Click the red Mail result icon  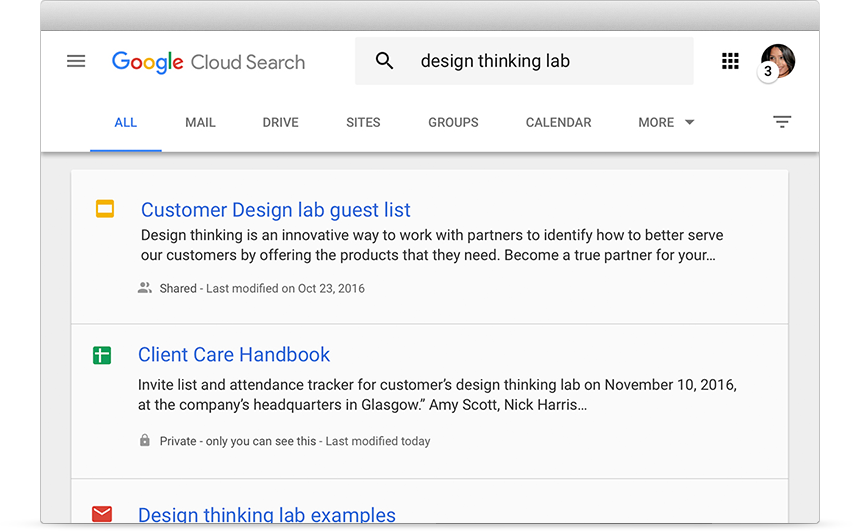click(102, 514)
